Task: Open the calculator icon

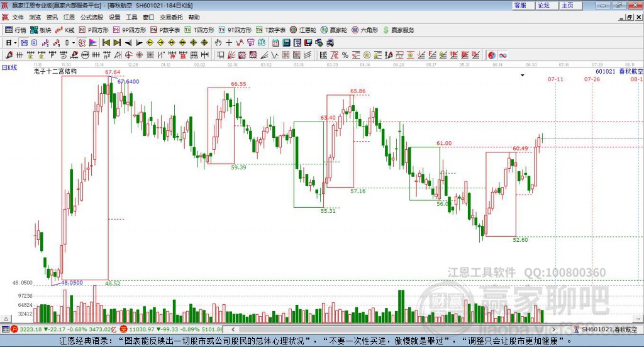Action: click(286, 43)
